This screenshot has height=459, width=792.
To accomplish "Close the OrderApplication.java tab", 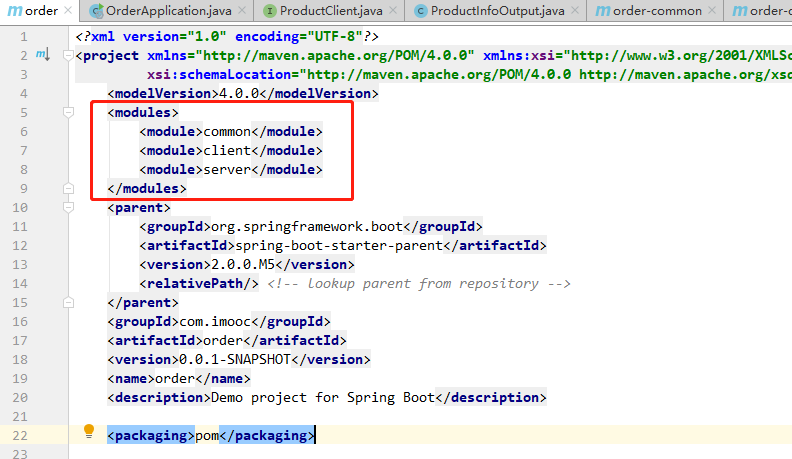I will click(242, 10).
